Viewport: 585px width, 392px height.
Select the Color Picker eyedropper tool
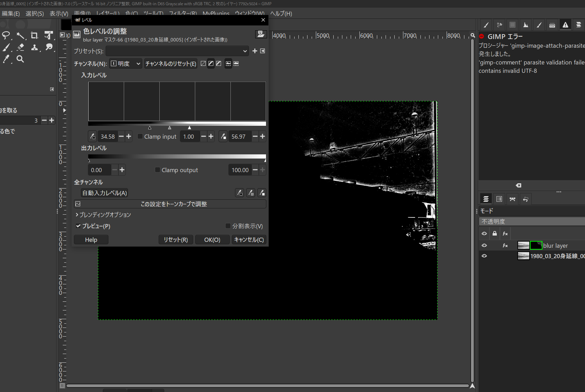click(x=6, y=59)
